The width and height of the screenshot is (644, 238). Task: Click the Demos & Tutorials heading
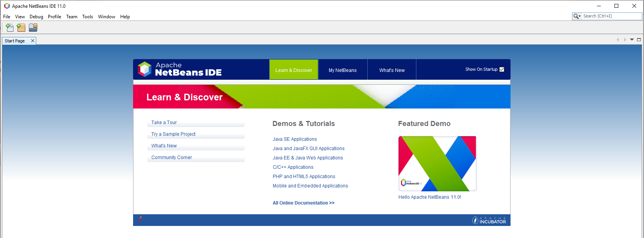304,124
